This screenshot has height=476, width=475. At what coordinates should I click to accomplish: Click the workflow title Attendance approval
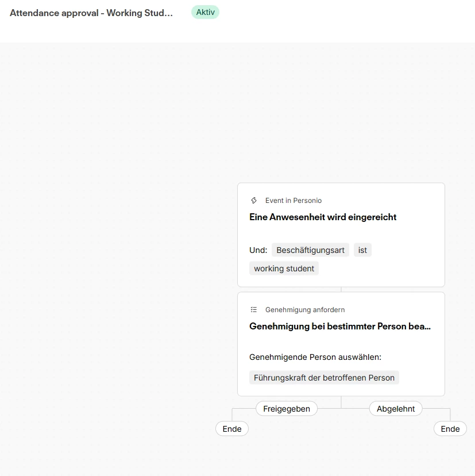[x=91, y=13]
